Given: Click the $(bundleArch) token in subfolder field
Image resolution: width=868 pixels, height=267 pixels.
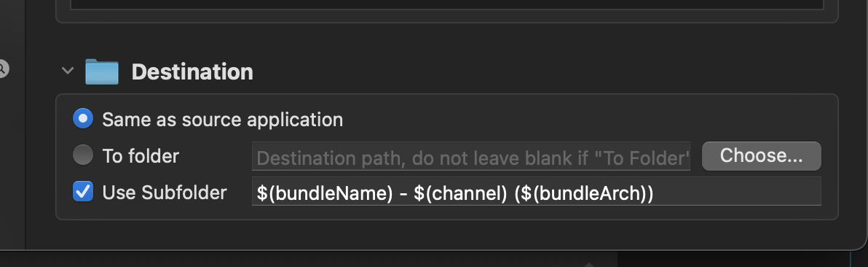Looking at the screenshot, I should (x=583, y=193).
